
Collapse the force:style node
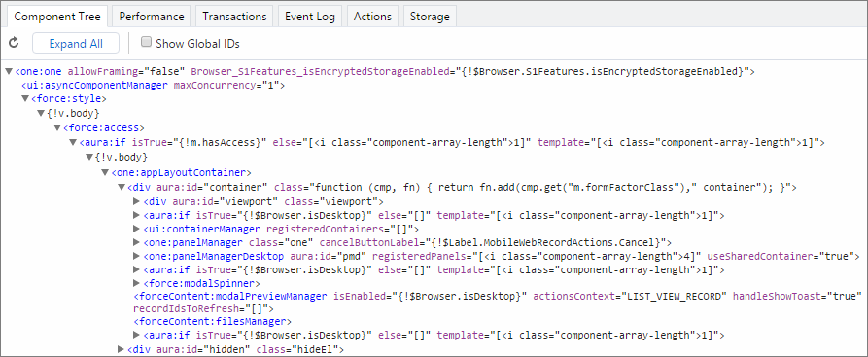point(25,98)
